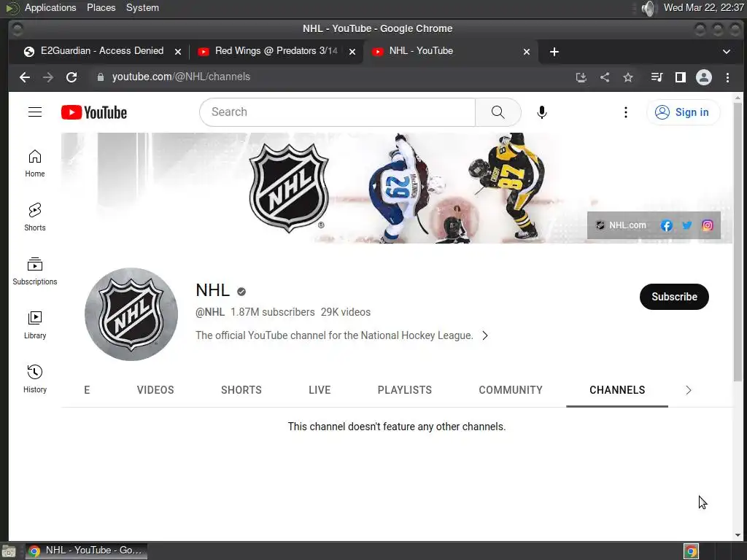Click the Chrome icon in bottom panel tray
This screenshot has height=560, width=747.
click(x=692, y=551)
